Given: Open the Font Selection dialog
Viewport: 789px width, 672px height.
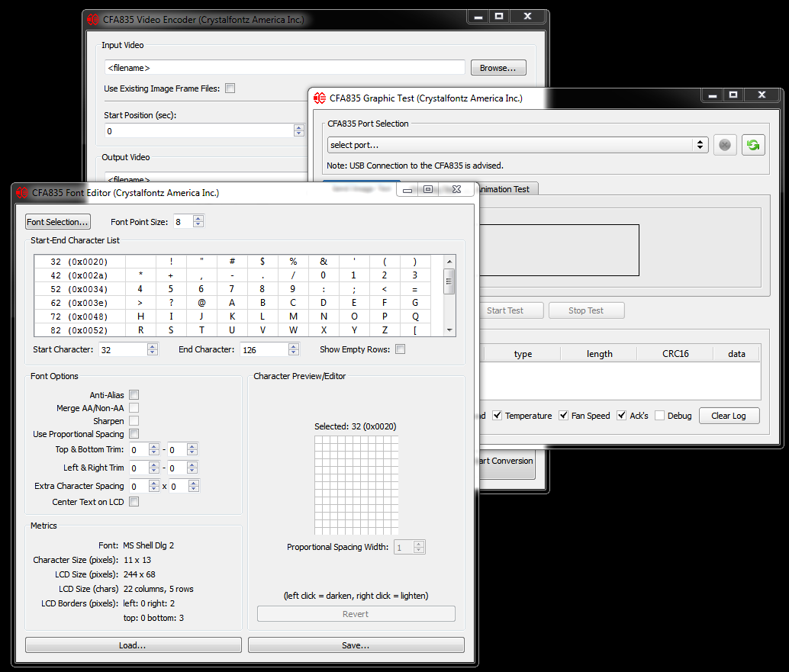Looking at the screenshot, I should tap(58, 222).
